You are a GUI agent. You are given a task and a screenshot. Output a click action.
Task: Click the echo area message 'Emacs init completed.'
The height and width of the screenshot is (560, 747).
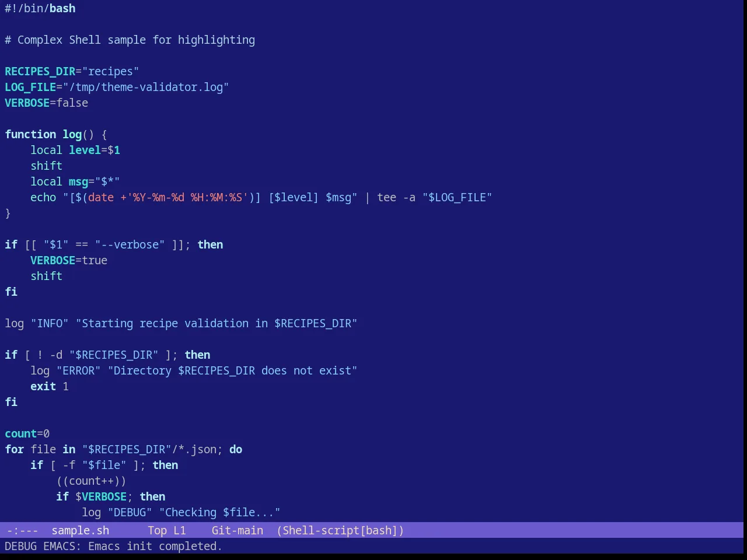155,546
